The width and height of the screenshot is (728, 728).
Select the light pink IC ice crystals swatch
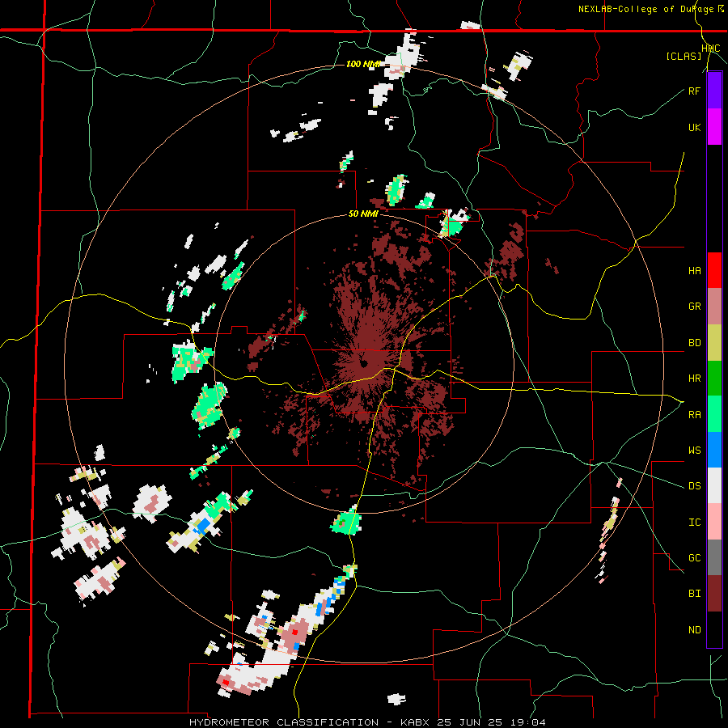click(x=714, y=522)
